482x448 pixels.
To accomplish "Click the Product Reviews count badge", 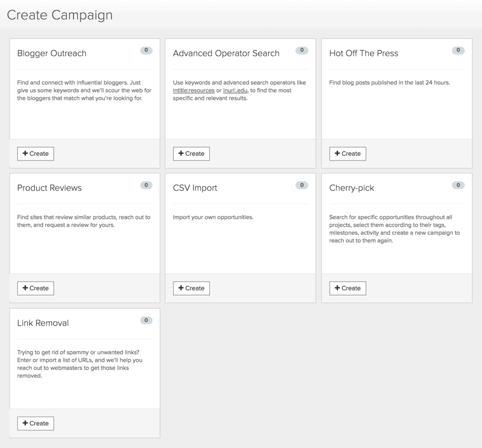I will click(x=146, y=185).
